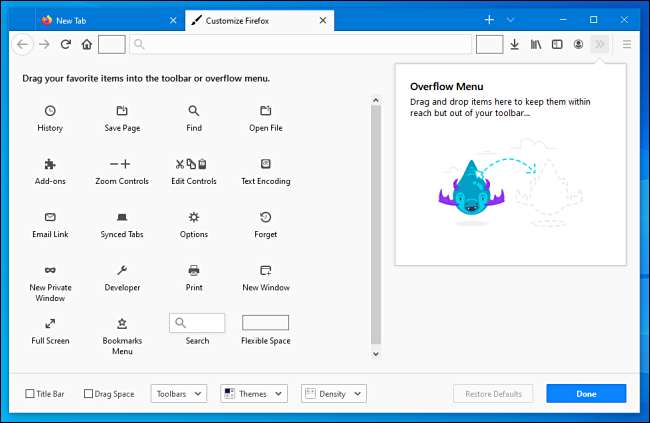The image size is (650, 423).
Task: Select the Developer wrench icon
Action: tap(122, 270)
